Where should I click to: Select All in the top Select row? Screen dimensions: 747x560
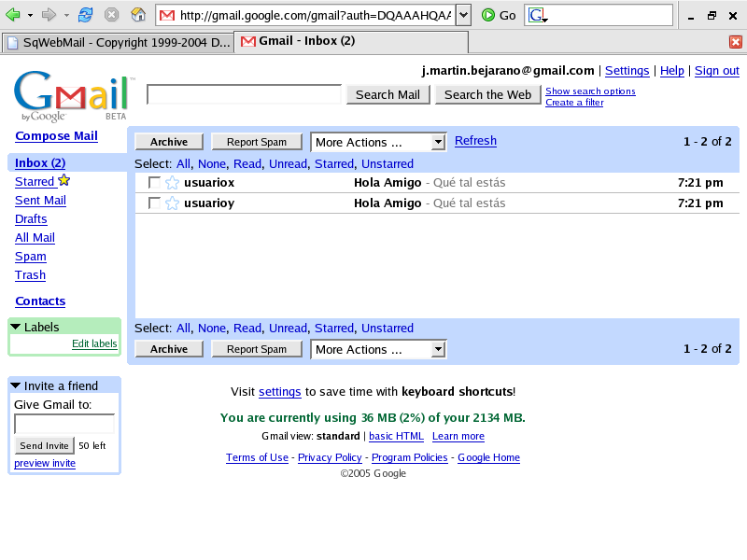(183, 164)
